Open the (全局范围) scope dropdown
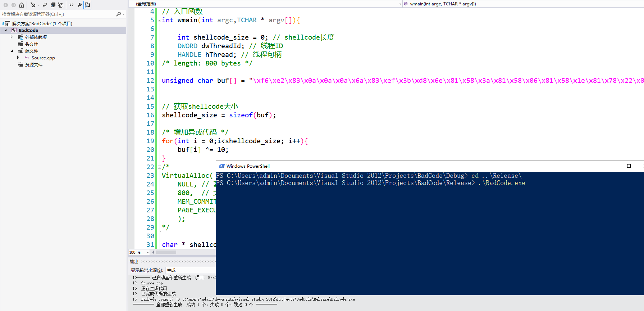The width and height of the screenshot is (644, 311). point(265,4)
